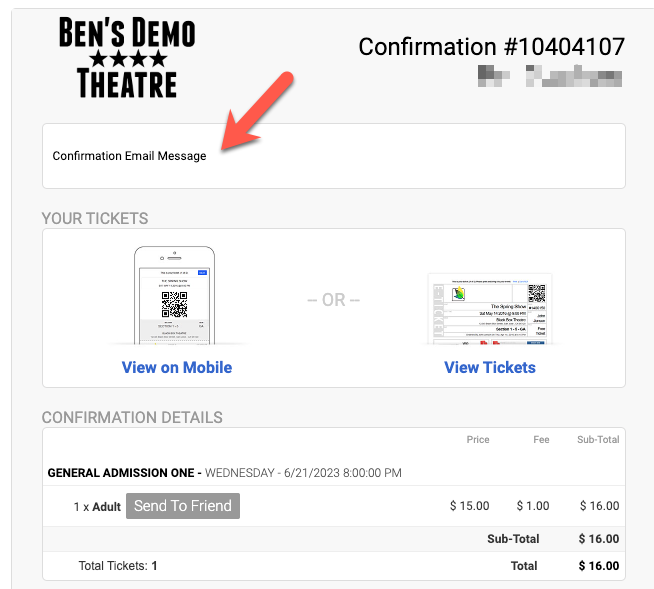
Task: Click the four stars in theatre logo
Action: pyautogui.click(x=128, y=59)
